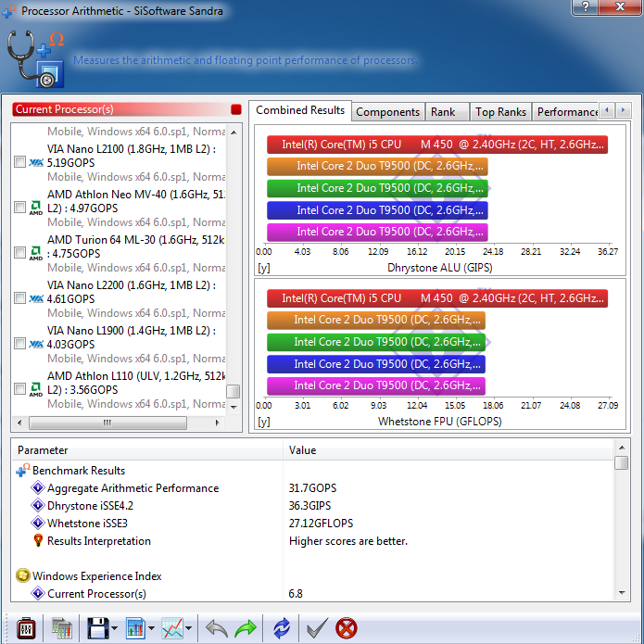
Task: Open the Performance tab
Action: point(565,112)
